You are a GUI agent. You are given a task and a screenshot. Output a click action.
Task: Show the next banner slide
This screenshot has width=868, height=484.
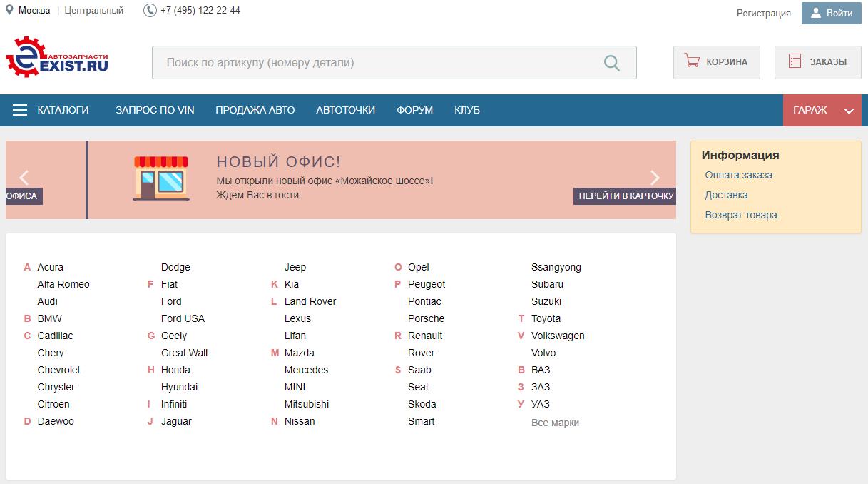pos(655,178)
